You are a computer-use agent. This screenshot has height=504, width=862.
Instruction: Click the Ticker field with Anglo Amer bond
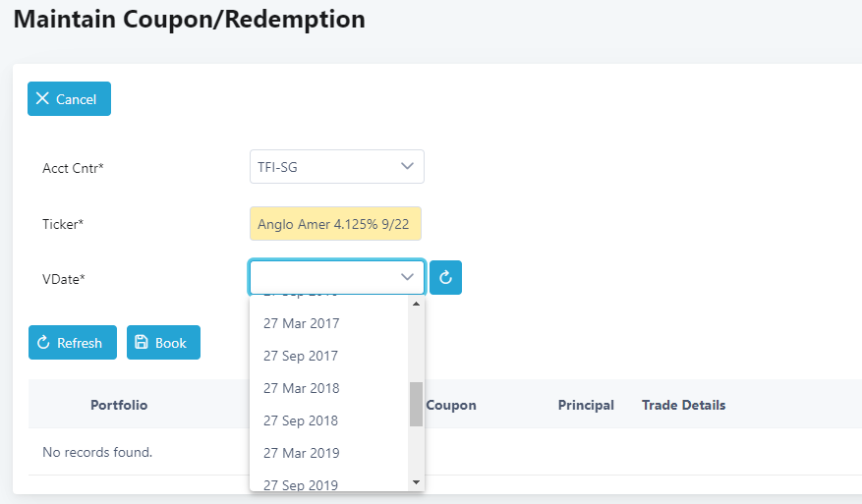(336, 224)
